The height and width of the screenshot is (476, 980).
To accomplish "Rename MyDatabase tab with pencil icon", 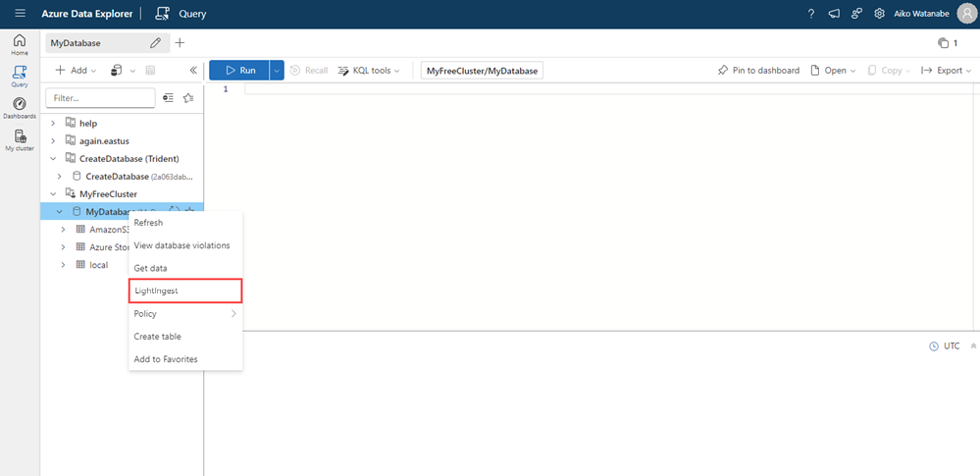I will (156, 43).
